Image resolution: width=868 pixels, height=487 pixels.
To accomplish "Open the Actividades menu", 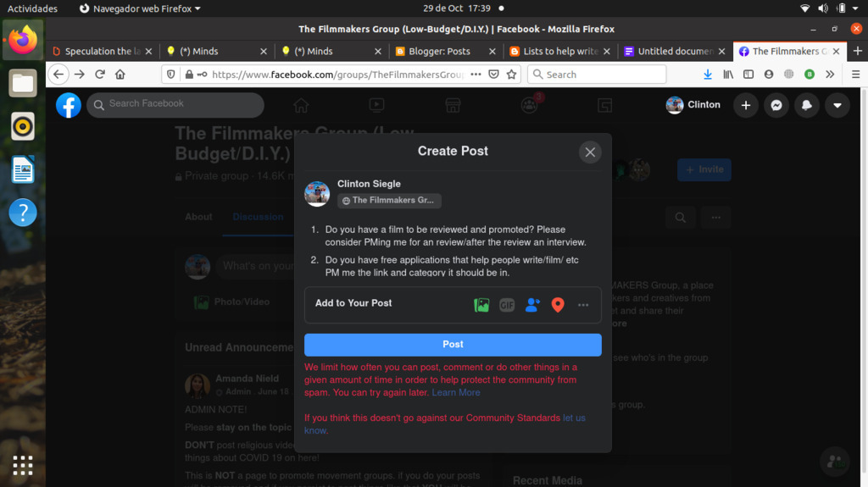I will pyautogui.click(x=33, y=8).
